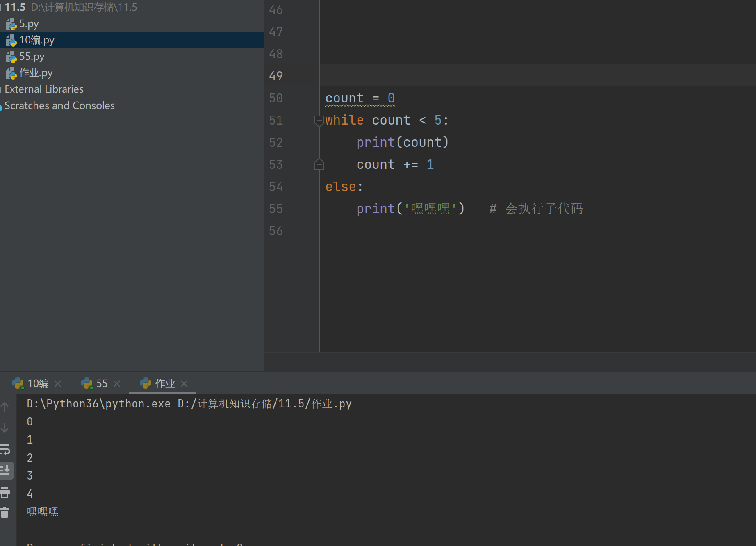Click the console output line '0'
The width and height of the screenshot is (756, 546).
tap(30, 422)
